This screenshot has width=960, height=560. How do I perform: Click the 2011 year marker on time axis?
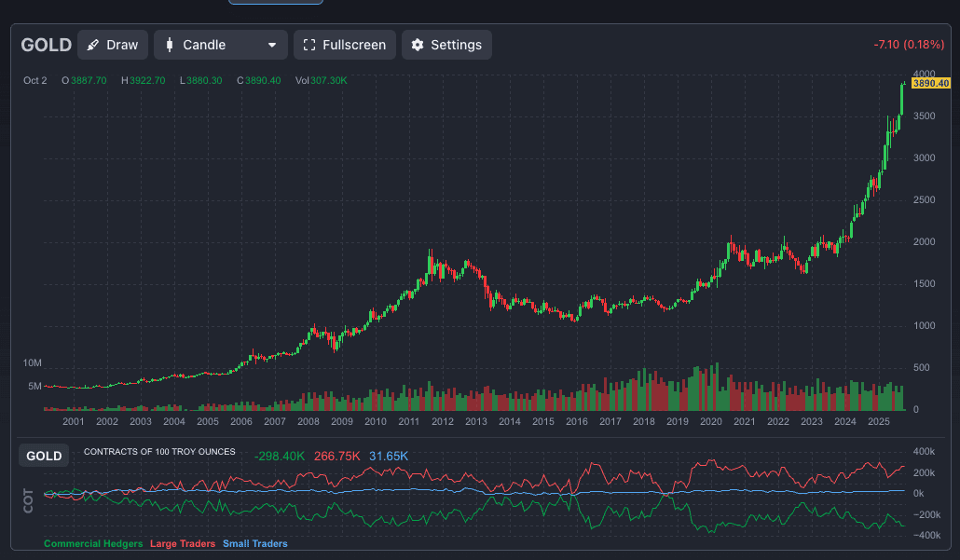click(x=408, y=422)
